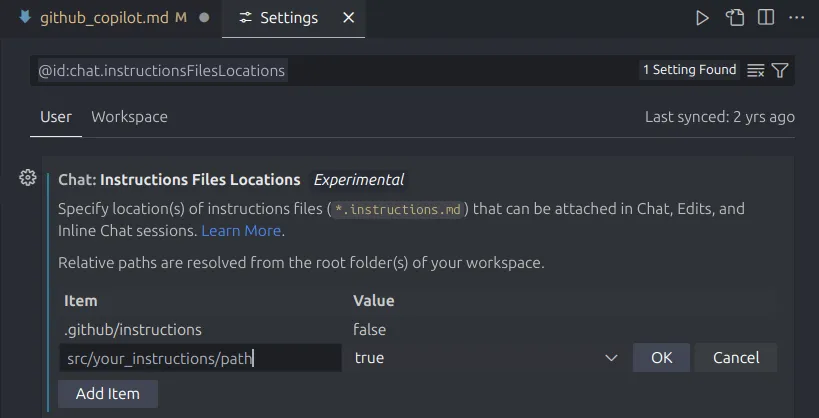Viewport: 819px width, 418px height.
Task: Open gear menu for Instructions Files Locations
Action: (28, 178)
